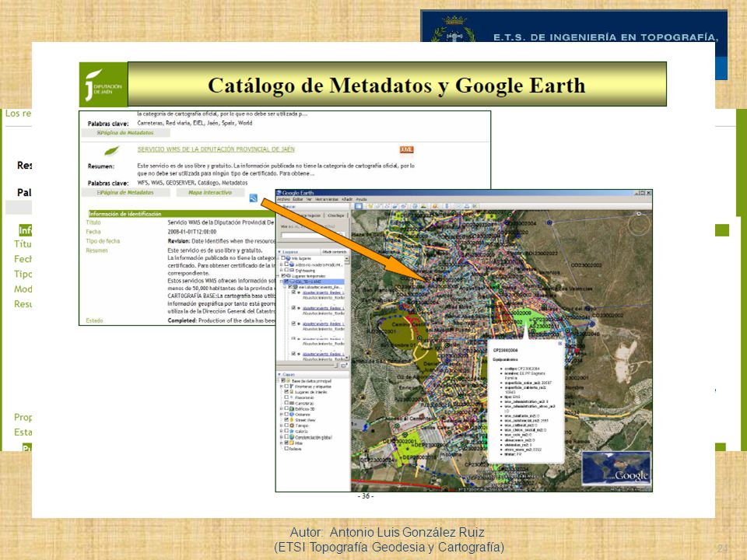
Task: Select the ruler toolbar icon
Action: coord(447,206)
